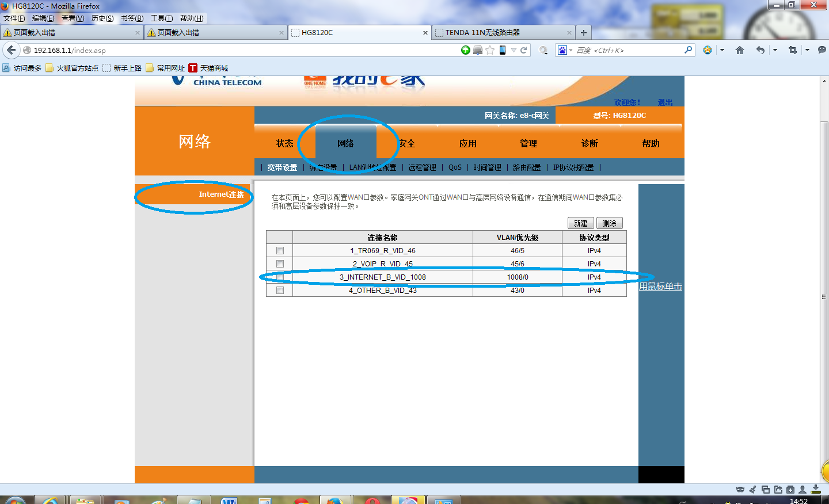Screen dimensions: 829x504
Task: Bookmark this page with the star icon
Action: coord(490,50)
